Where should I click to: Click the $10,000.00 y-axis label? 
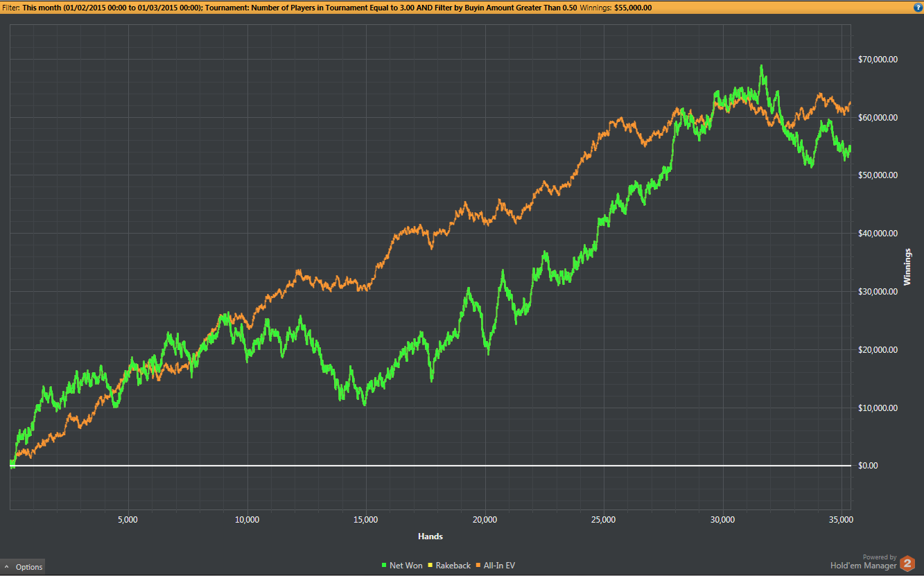pos(878,408)
